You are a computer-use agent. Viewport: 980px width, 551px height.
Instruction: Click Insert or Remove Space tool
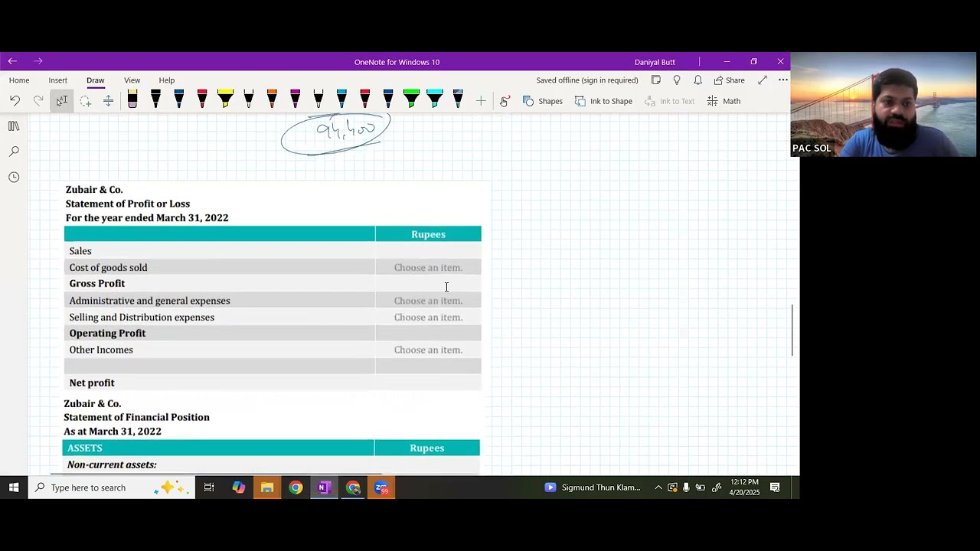[108, 101]
